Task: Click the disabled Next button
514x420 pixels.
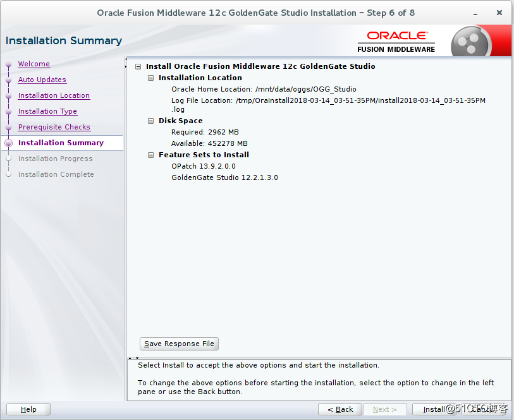Action: (385, 409)
